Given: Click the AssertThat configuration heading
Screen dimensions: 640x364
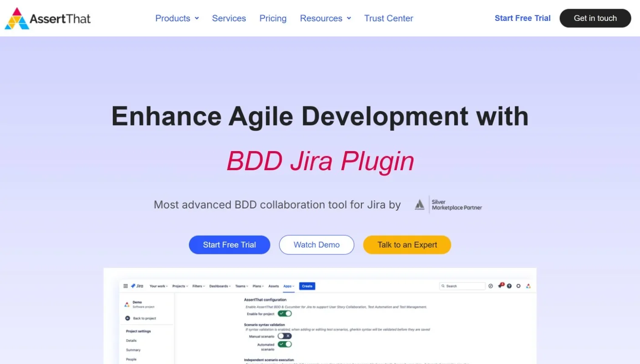Looking at the screenshot, I should pos(265,300).
